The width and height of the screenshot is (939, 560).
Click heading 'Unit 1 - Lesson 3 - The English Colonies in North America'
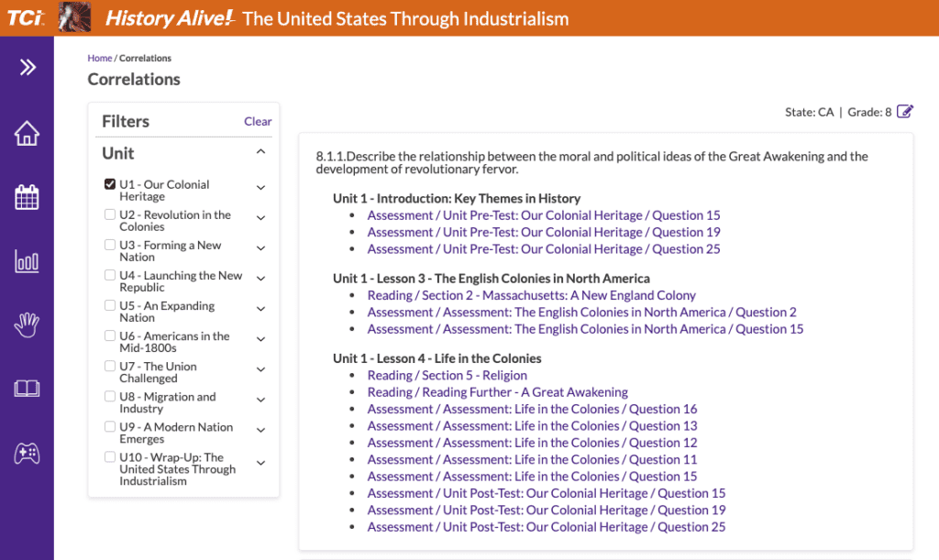(x=492, y=279)
